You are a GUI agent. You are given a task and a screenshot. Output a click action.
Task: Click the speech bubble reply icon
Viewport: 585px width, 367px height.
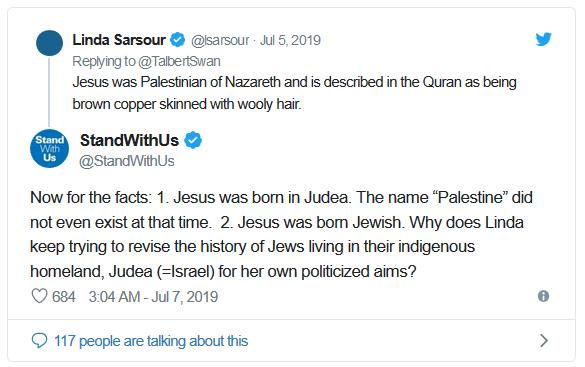39,341
